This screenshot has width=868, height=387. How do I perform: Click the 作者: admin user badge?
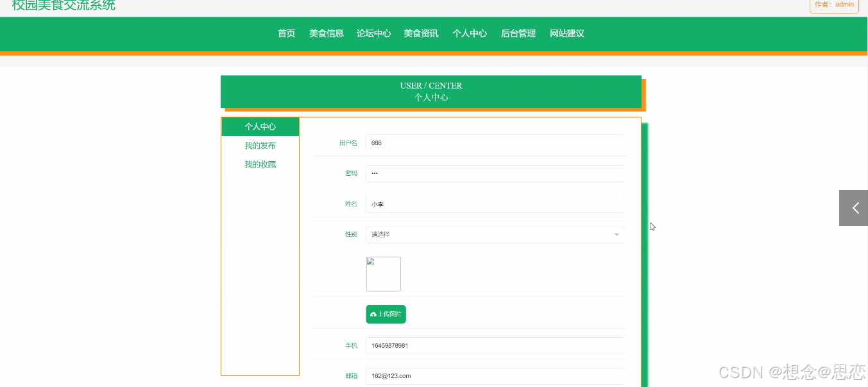point(835,5)
